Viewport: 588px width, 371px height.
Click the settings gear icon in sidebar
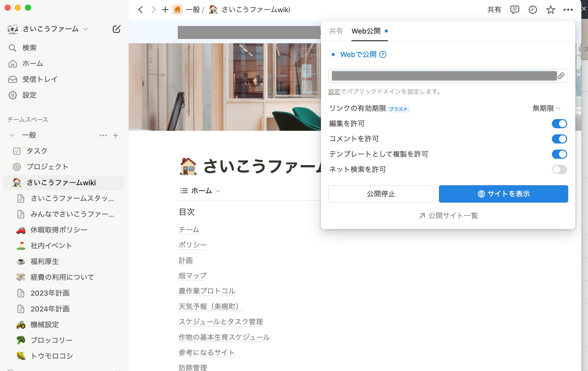(x=12, y=95)
